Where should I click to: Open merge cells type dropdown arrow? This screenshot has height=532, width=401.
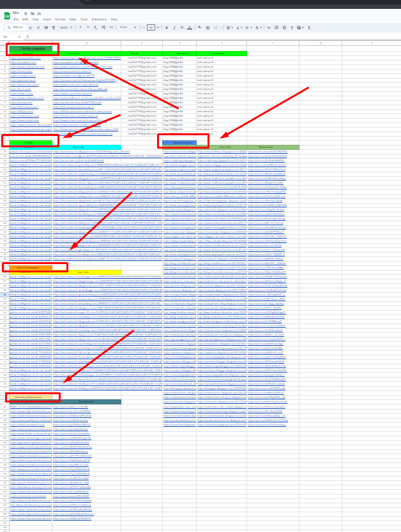click(222, 27)
